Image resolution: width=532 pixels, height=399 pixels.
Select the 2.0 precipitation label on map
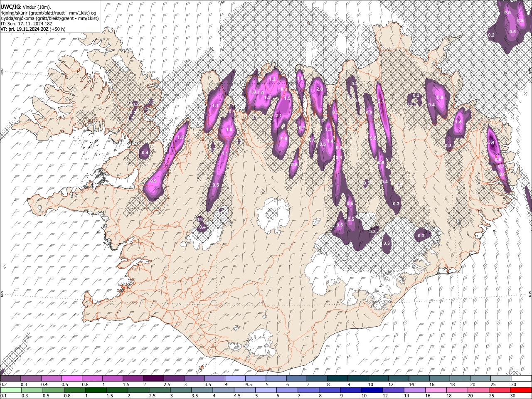[320, 89]
